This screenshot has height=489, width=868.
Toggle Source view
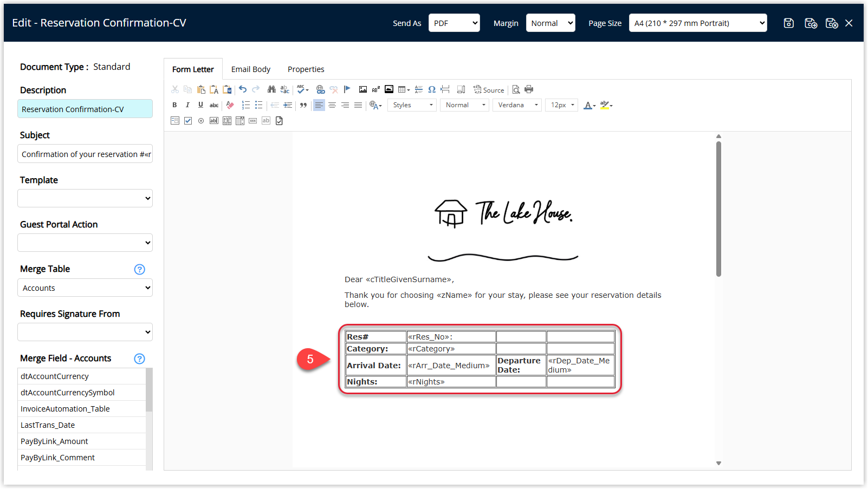pyautogui.click(x=489, y=89)
